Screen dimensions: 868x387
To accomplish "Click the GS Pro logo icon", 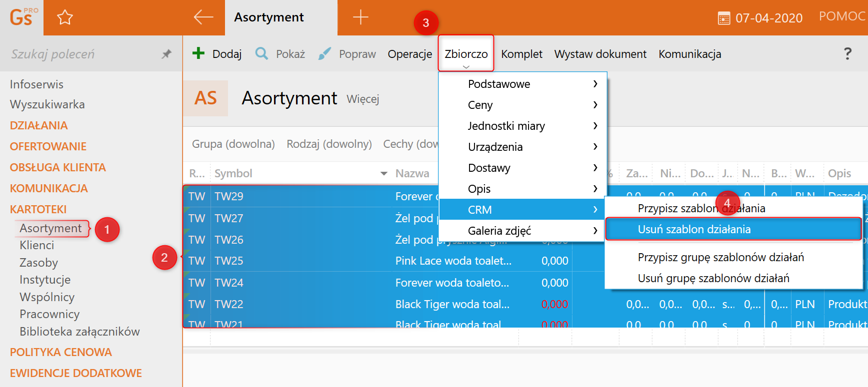I will coord(23,17).
